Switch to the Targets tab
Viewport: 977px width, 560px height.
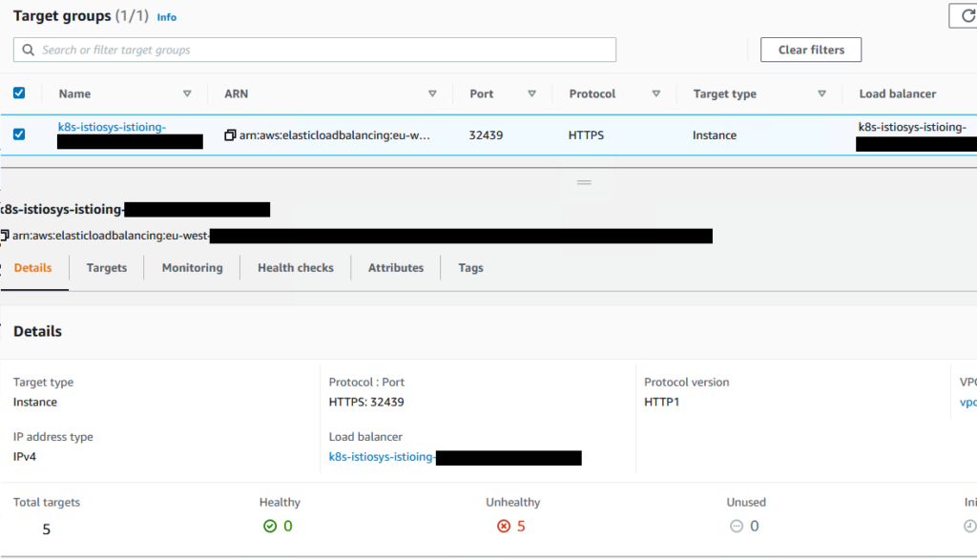(106, 268)
